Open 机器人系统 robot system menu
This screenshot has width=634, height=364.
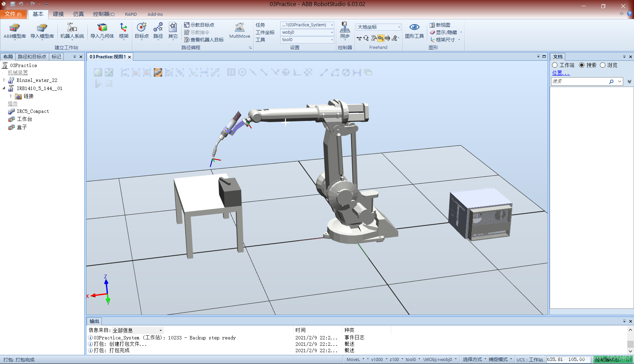(x=72, y=31)
